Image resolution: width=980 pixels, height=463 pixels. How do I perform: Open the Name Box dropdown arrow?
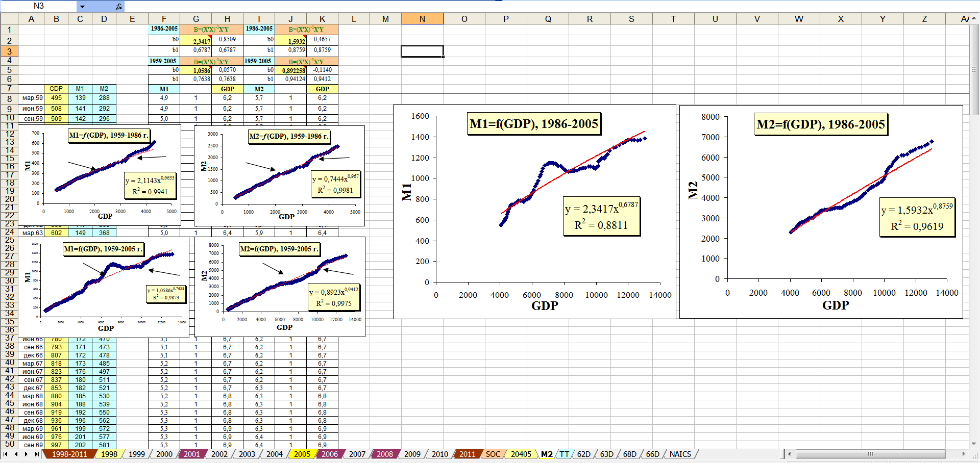coord(82,7)
